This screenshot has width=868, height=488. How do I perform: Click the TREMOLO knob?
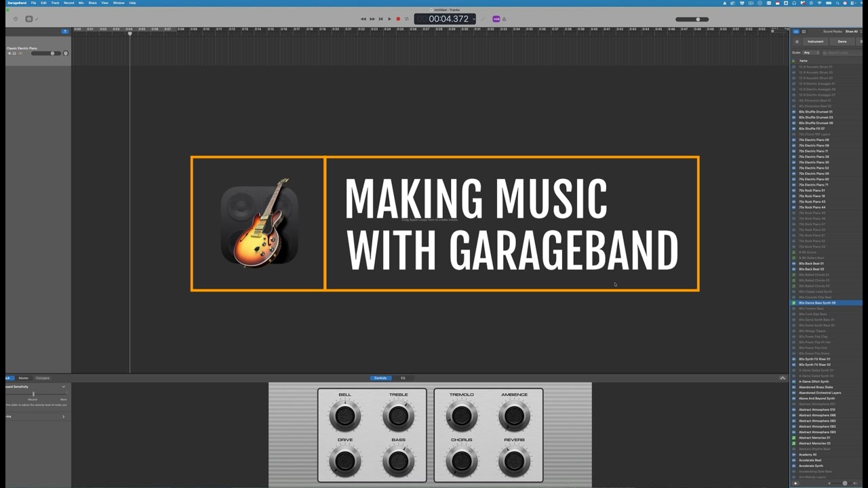(x=461, y=416)
